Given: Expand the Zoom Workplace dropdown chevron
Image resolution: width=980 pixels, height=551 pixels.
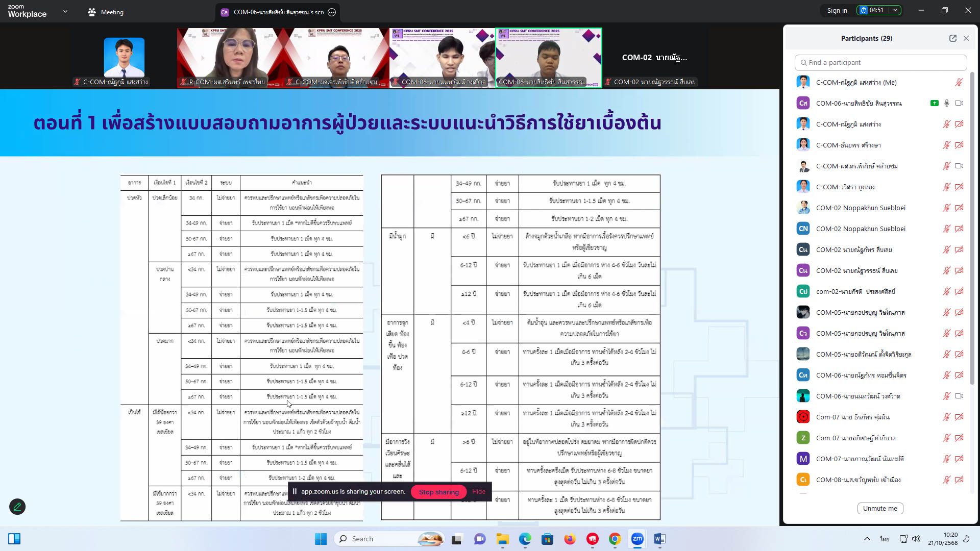Looking at the screenshot, I should click(x=65, y=11).
